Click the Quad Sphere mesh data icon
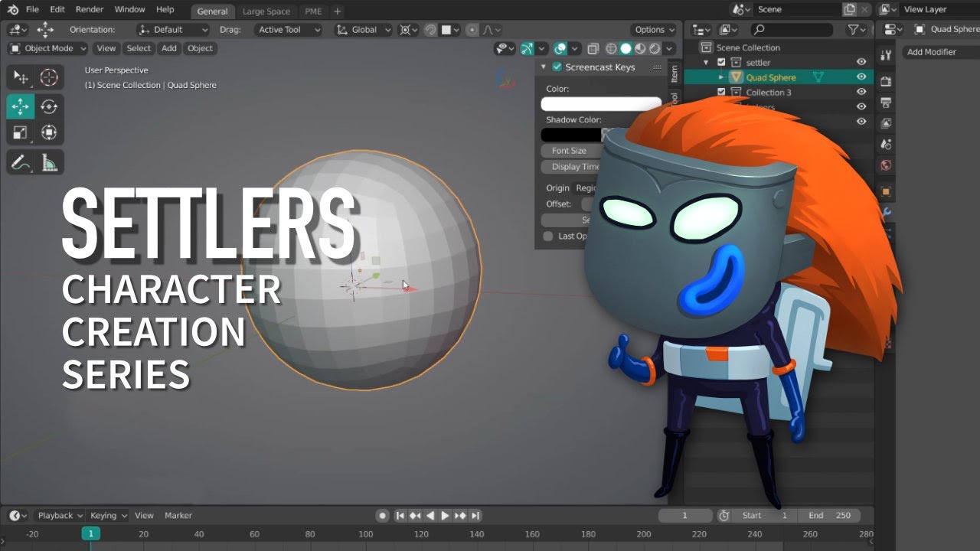 818,77
